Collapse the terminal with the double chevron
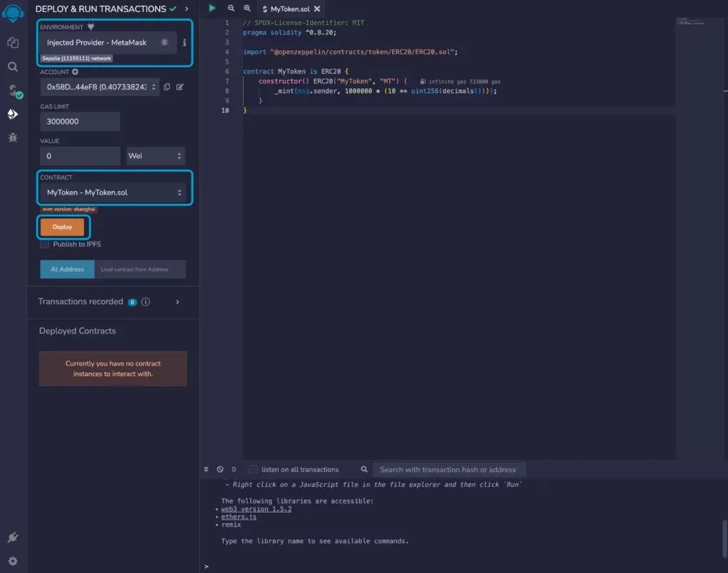 pos(206,469)
